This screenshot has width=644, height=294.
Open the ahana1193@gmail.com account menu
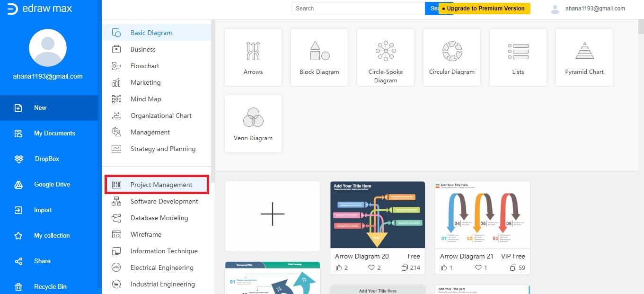[595, 9]
